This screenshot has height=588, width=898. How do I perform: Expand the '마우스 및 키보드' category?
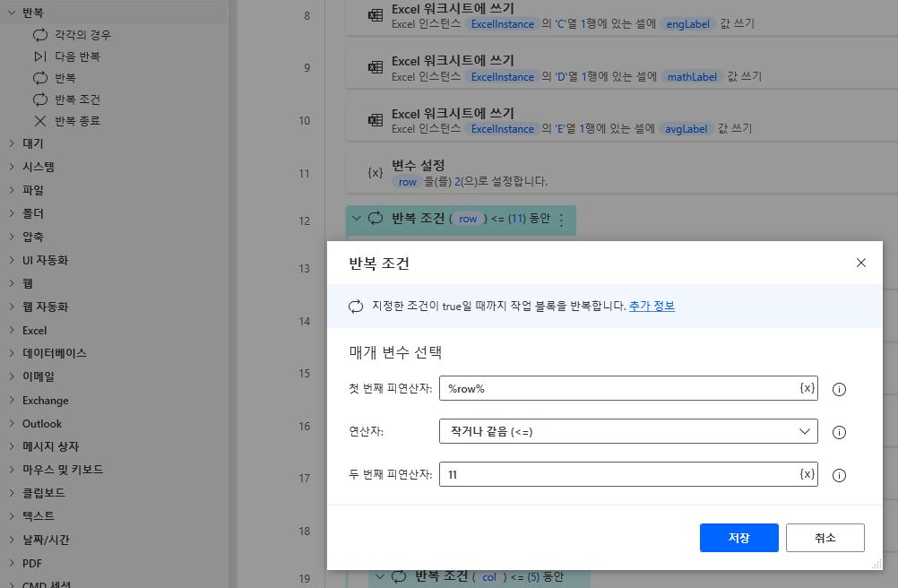(x=12, y=470)
